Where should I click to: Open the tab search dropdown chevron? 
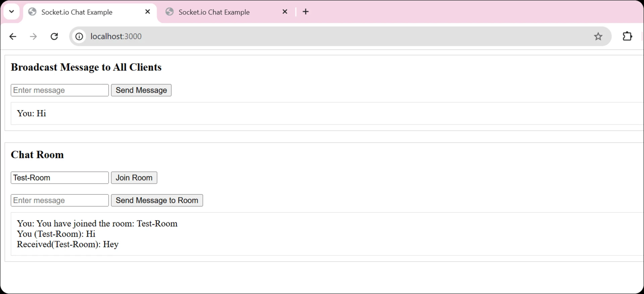coord(11,12)
